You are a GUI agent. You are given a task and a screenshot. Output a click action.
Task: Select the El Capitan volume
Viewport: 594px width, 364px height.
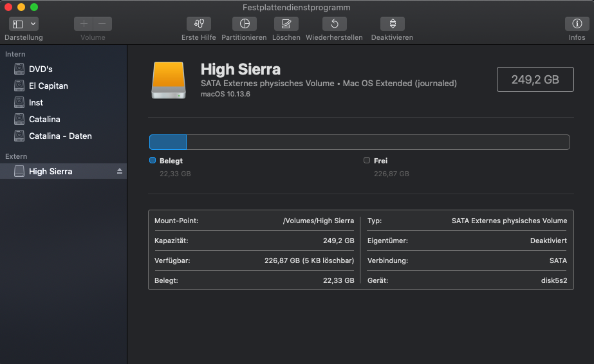point(48,86)
